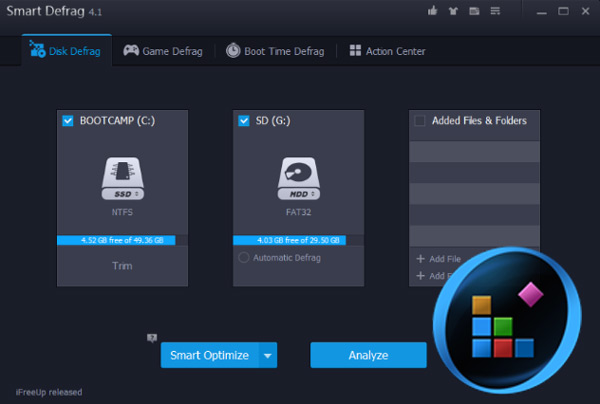The image size is (600, 404).
Task: Click the HDD drive icon for SD
Action: pos(298,178)
